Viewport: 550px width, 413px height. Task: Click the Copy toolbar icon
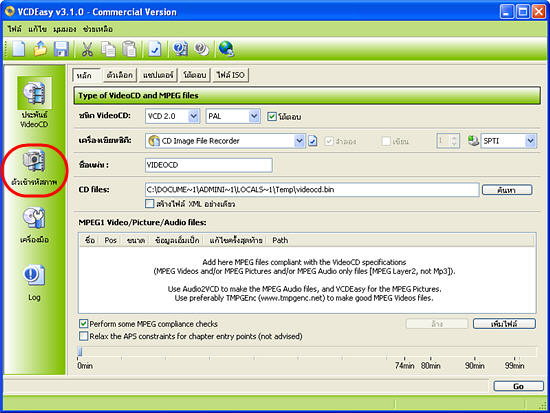(108, 49)
